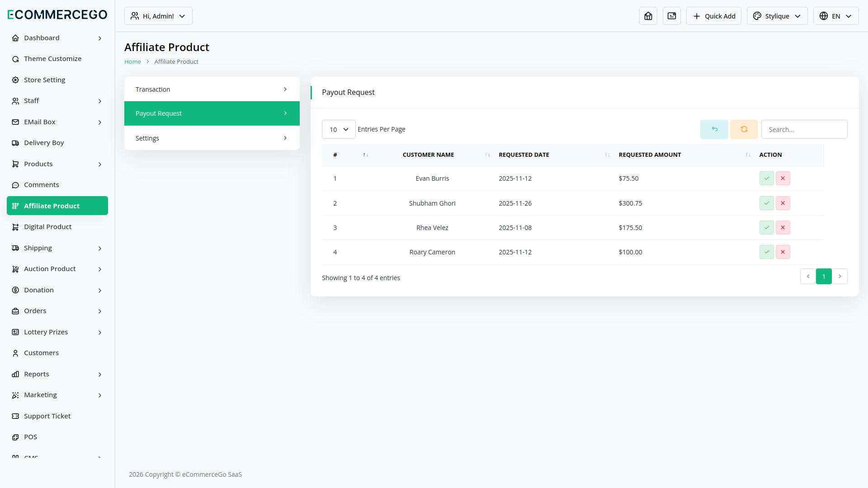Reject Evan Burris payout request
The width and height of the screenshot is (868, 488).
click(x=783, y=178)
